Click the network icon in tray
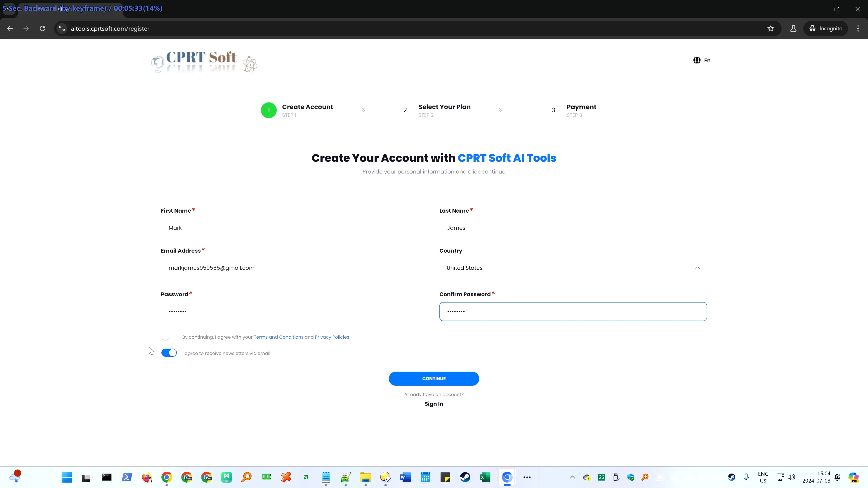Viewport: 868px width, 488px height. pos(780,477)
